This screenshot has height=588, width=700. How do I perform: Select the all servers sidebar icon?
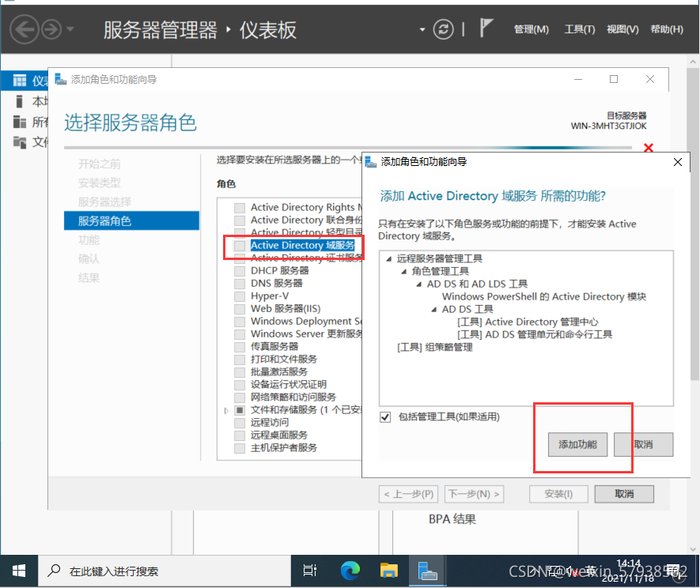click(20, 122)
